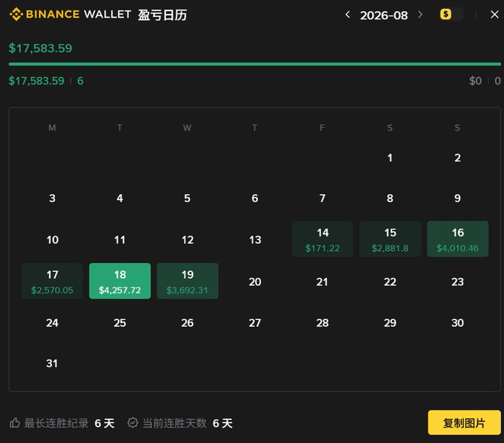Go to the previous month with left chevron
This screenshot has width=504, height=443.
point(348,15)
